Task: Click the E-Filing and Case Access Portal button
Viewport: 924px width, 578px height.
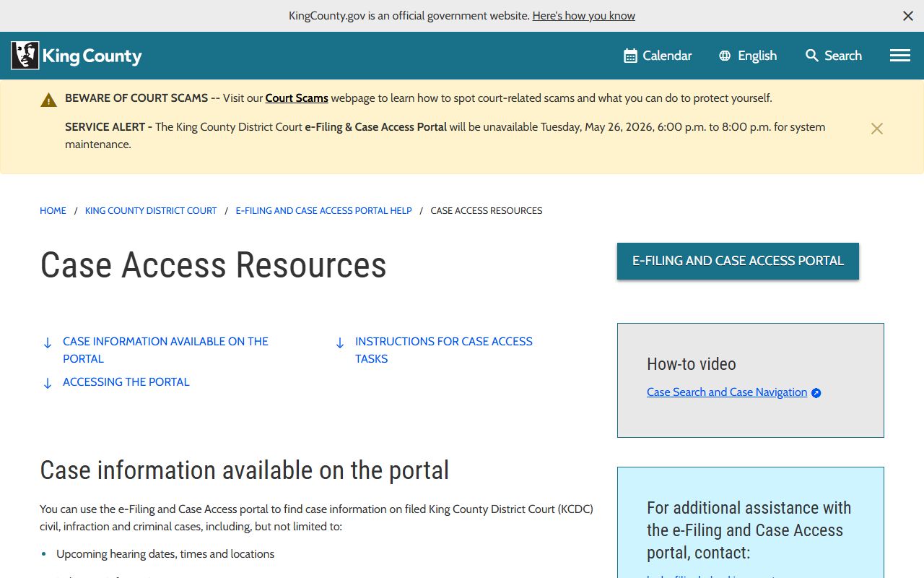Action: click(x=738, y=261)
